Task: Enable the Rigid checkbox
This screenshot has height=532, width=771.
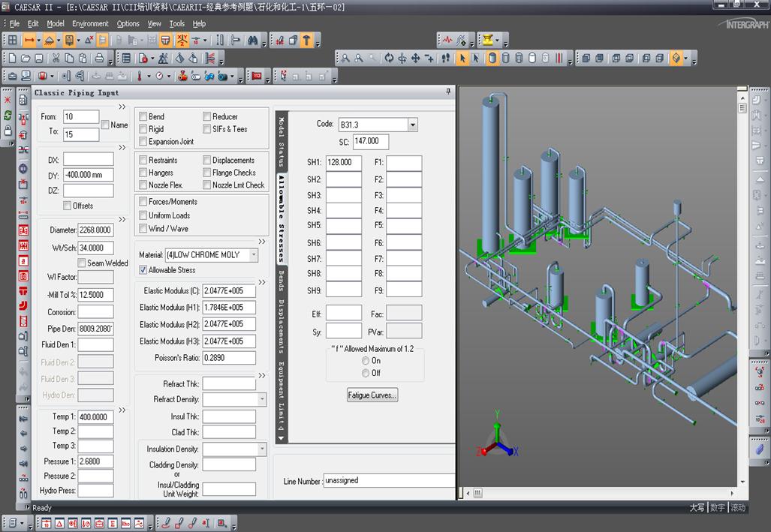Action: coord(143,129)
